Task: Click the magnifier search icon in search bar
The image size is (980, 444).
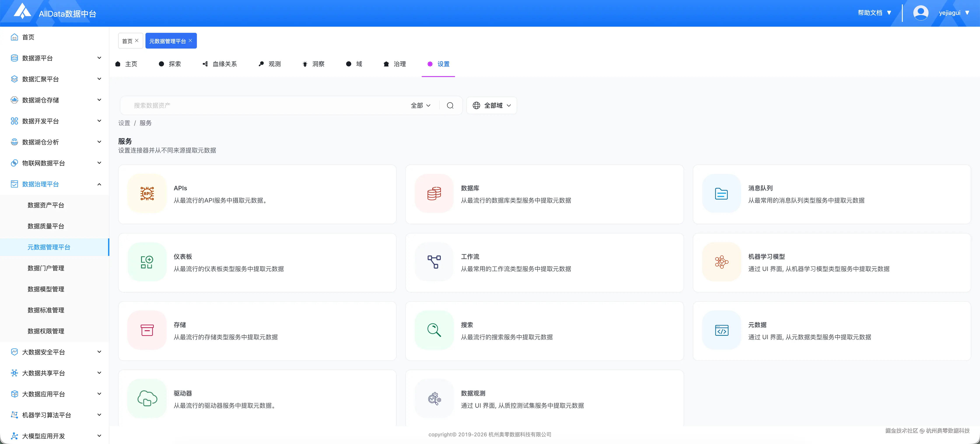Action: 450,105
